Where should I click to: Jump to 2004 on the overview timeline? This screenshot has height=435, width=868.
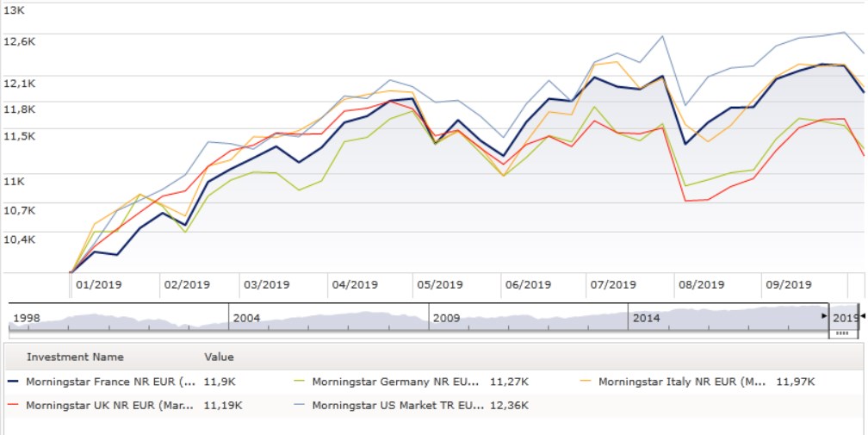pyautogui.click(x=246, y=318)
